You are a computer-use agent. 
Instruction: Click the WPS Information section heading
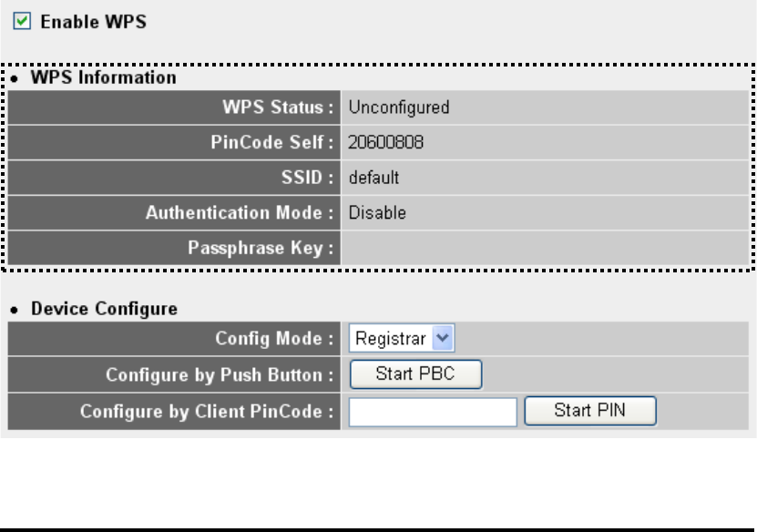coord(103,77)
